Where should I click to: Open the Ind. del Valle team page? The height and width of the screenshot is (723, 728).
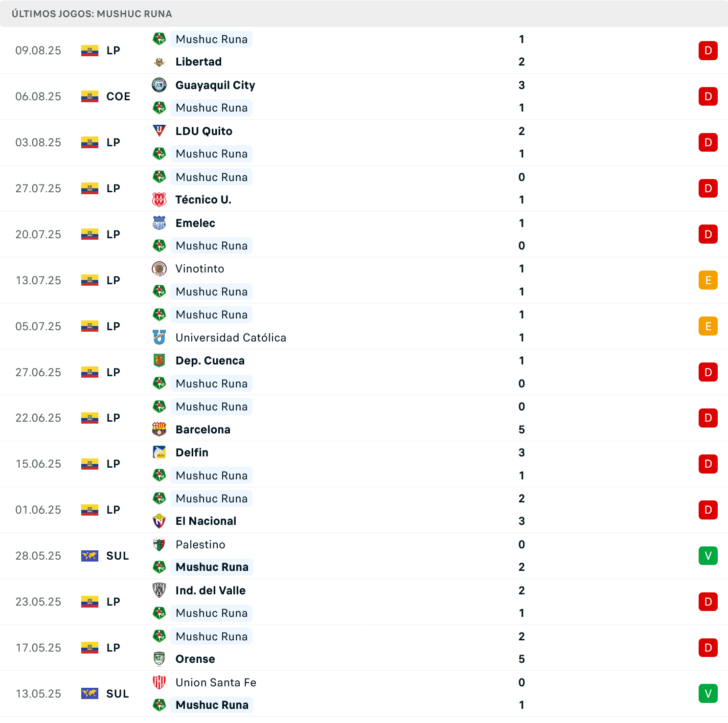pos(210,590)
